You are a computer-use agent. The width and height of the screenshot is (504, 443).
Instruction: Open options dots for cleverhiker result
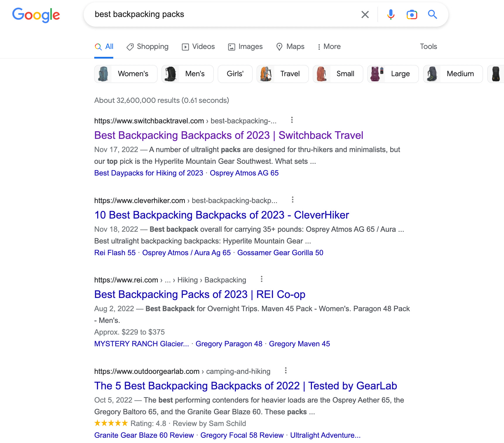[x=292, y=200]
